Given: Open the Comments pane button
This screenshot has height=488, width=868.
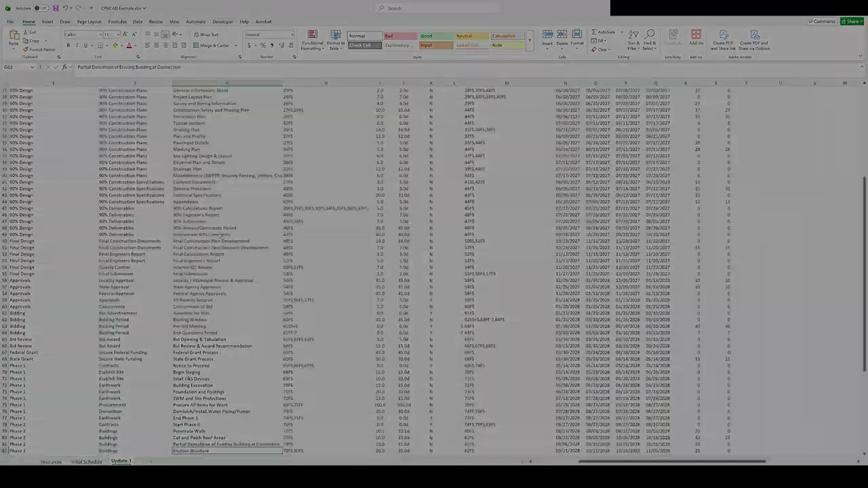Looking at the screenshot, I should pos(823,22).
